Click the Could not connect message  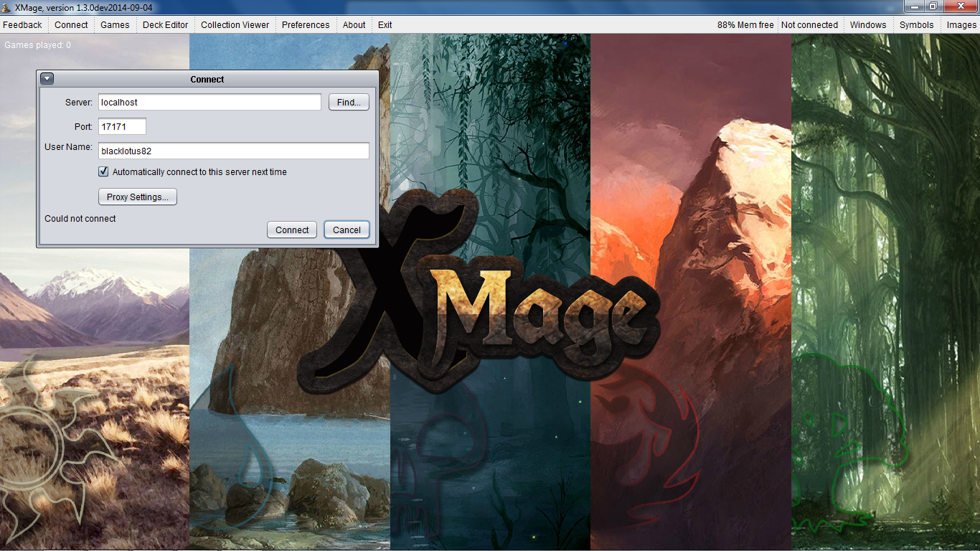[80, 219]
